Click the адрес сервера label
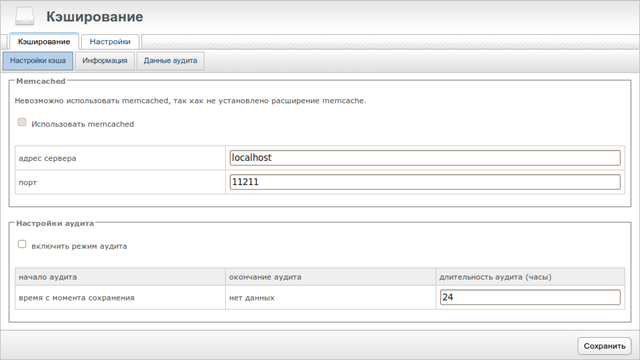640x360 pixels. [47, 158]
